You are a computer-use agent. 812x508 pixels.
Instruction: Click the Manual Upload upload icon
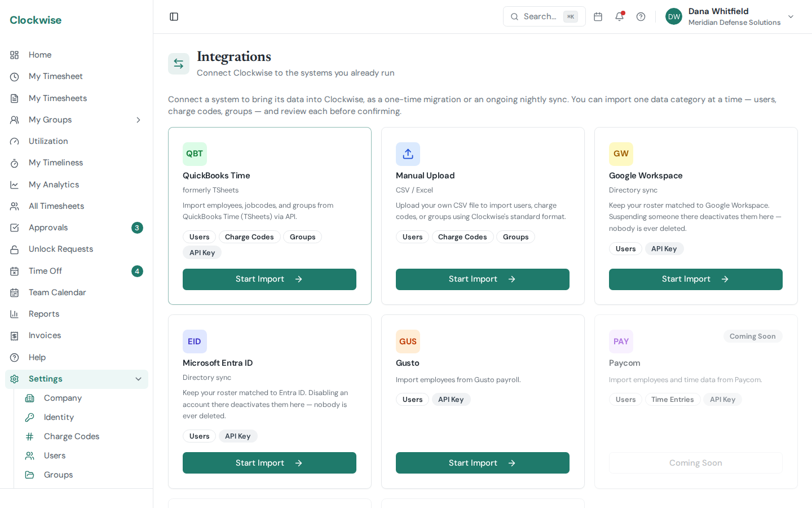point(408,154)
